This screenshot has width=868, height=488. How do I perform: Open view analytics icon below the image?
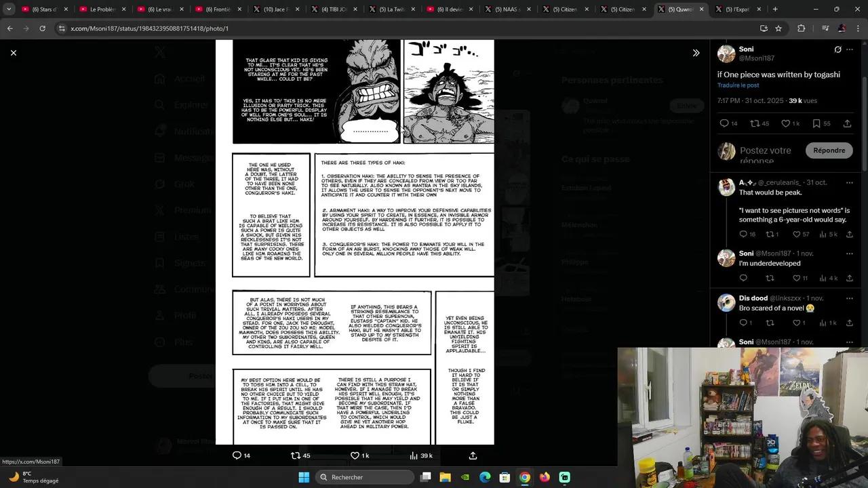click(414, 455)
